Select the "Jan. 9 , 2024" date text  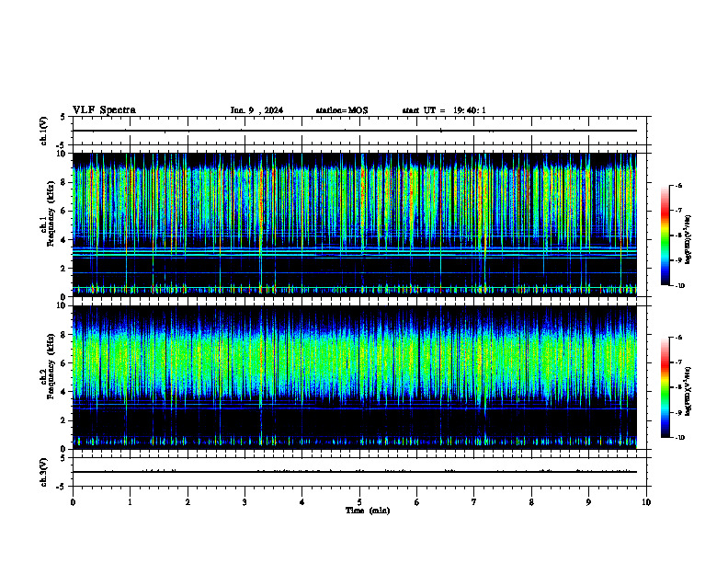pos(256,110)
